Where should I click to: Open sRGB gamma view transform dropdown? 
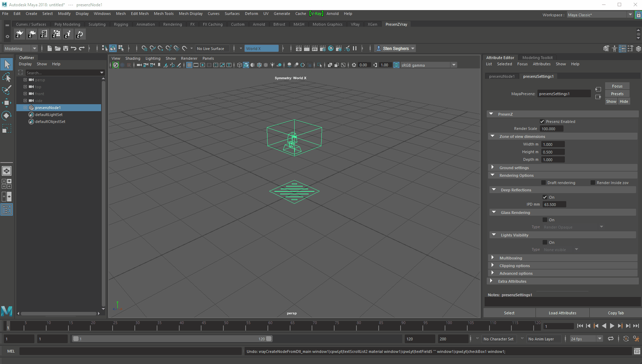(x=429, y=65)
